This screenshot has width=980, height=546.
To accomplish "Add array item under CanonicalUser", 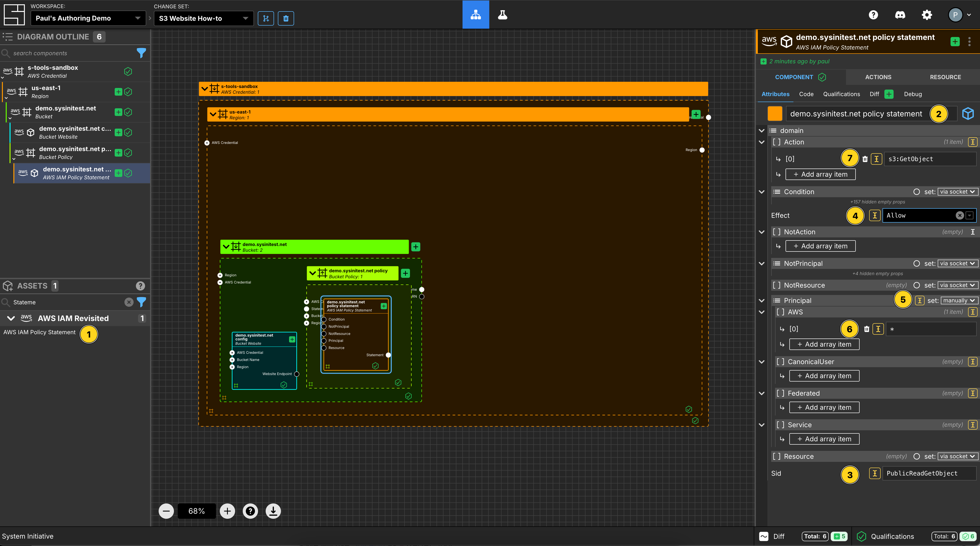I will pos(824,376).
